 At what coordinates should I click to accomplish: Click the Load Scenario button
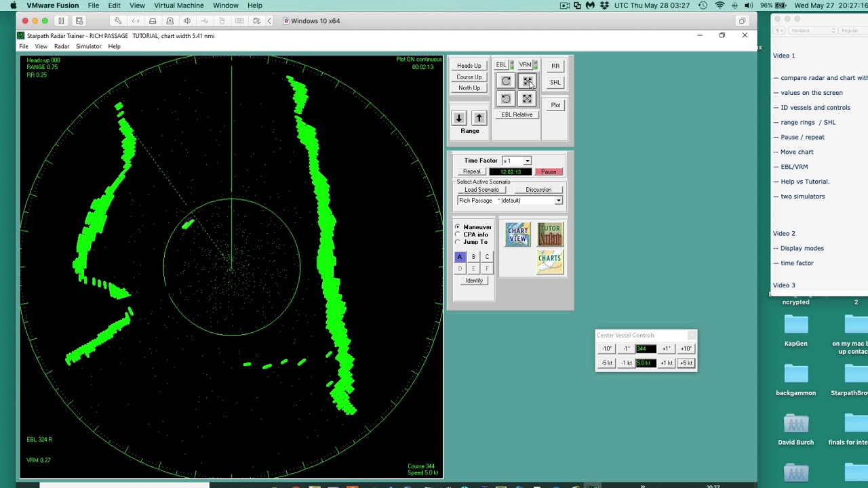[x=481, y=190]
